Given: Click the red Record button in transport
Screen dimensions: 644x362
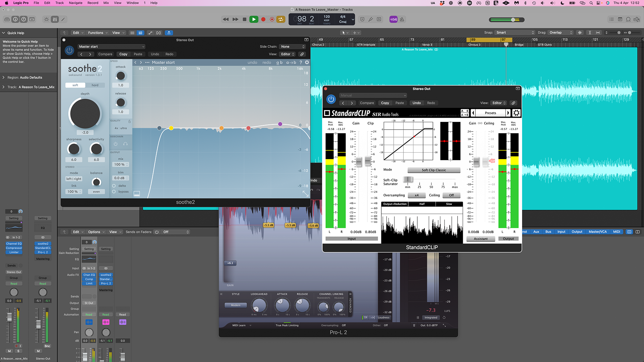Looking at the screenshot, I should tap(263, 19).
